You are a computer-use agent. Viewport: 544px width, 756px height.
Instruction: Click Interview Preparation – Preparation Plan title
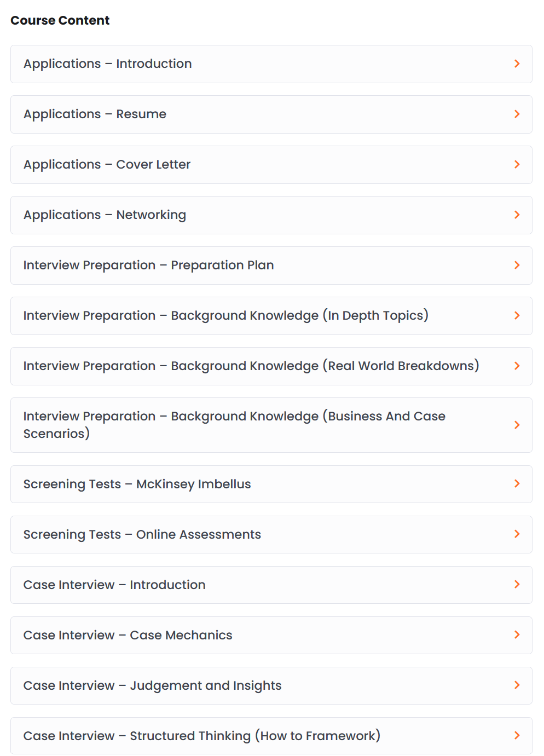pos(148,265)
